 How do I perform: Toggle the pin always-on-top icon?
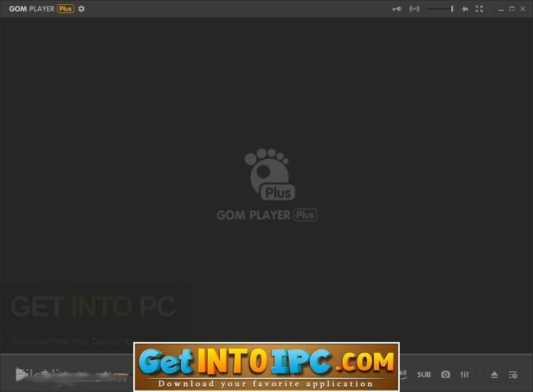coord(465,9)
